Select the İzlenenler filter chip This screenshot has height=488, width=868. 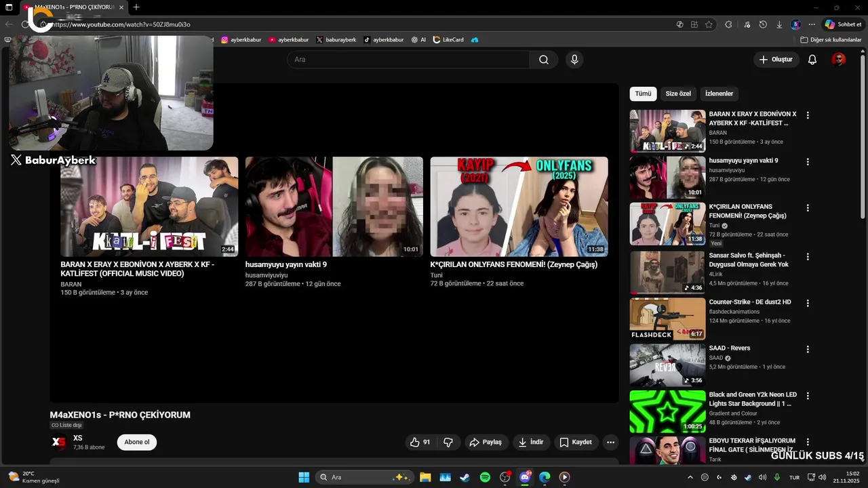[x=719, y=94]
